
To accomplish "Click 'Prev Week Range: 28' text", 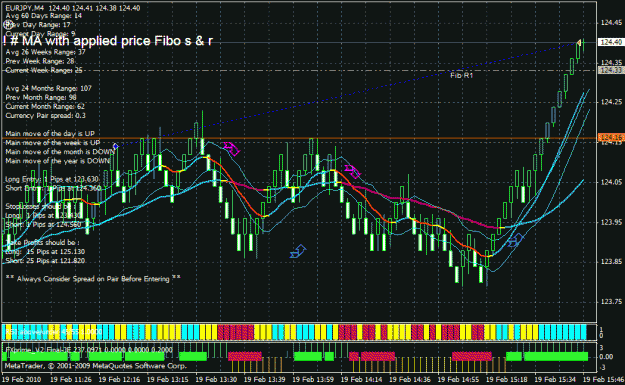I will 40,61.
